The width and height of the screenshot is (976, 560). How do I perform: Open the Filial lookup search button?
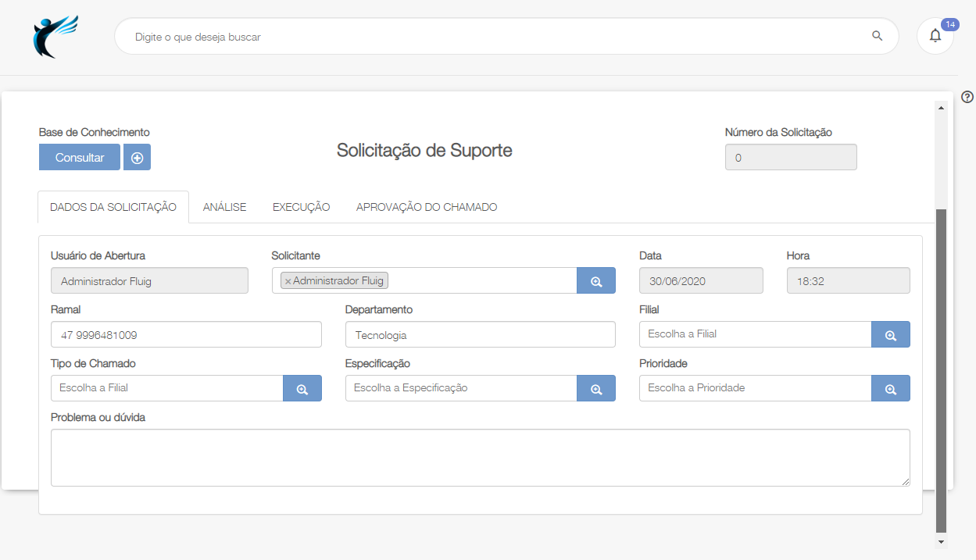(890, 335)
